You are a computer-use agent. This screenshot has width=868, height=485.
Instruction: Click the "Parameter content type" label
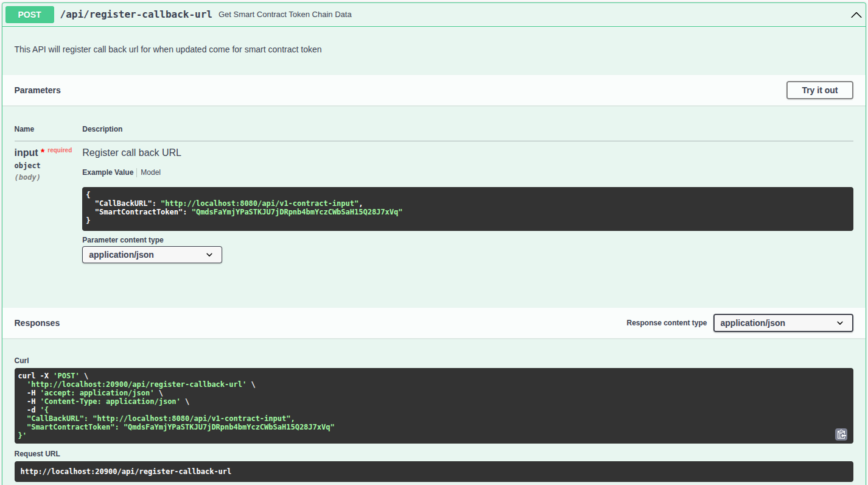[x=123, y=240]
